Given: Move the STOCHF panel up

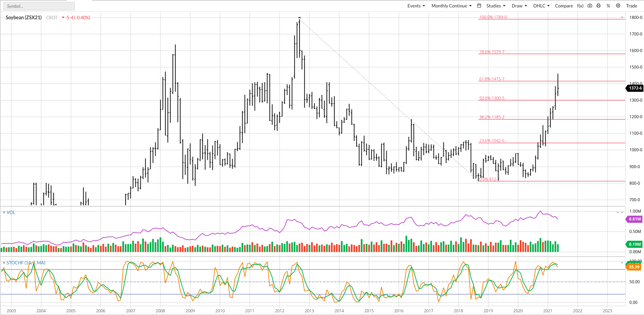Looking at the screenshot, I should tap(622, 263).
